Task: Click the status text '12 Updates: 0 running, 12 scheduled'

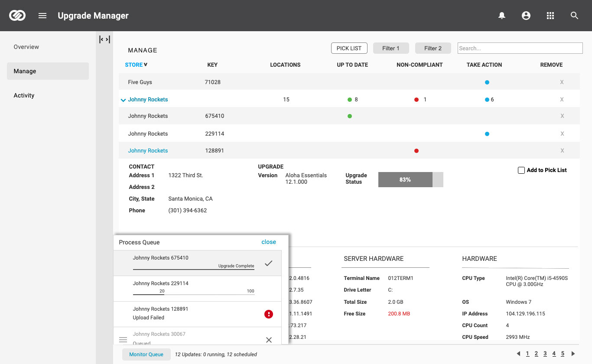Action: [216, 354]
